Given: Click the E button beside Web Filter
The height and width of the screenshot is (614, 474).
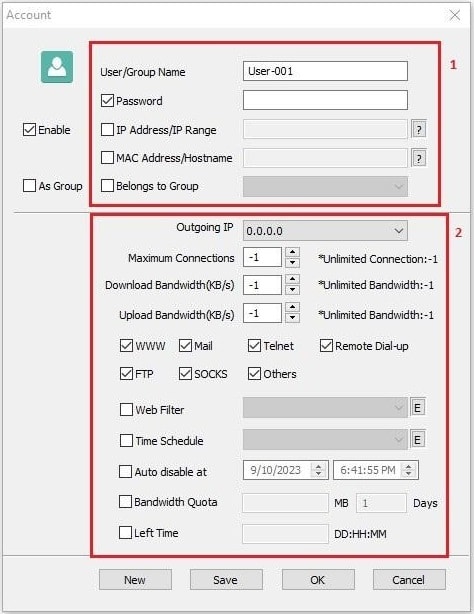Looking at the screenshot, I should click(x=417, y=408).
